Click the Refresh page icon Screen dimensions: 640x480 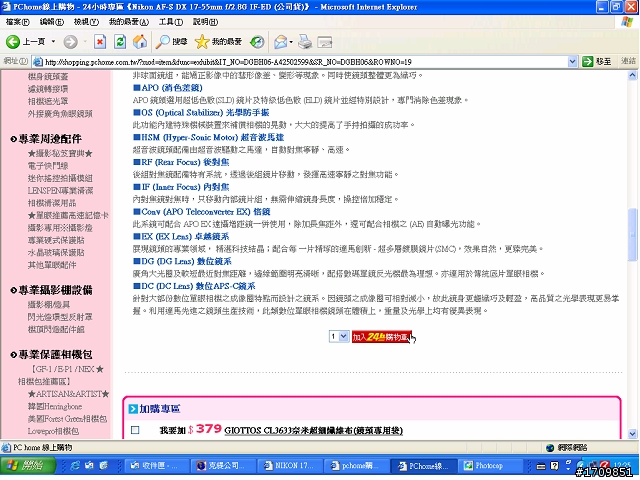coord(120,42)
